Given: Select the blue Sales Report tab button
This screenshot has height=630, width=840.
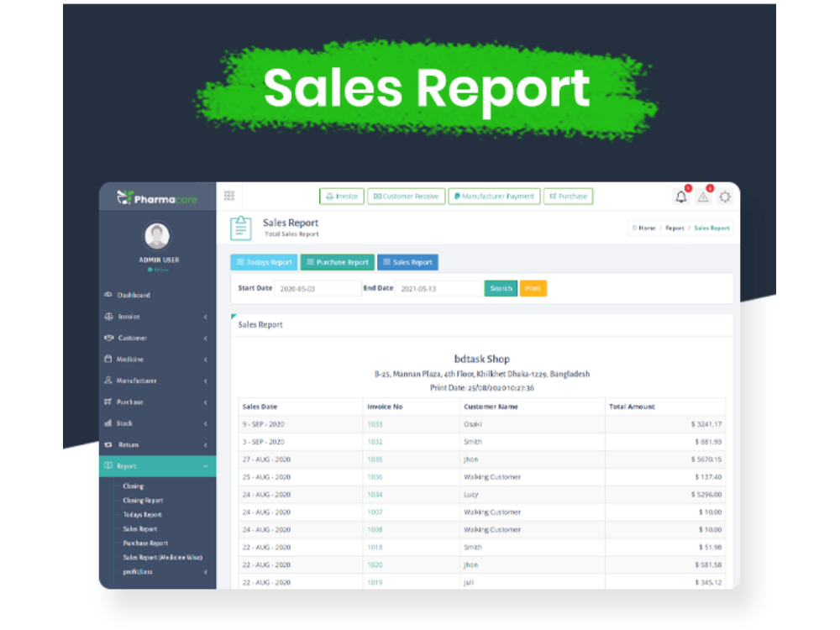Looking at the screenshot, I should [407, 262].
